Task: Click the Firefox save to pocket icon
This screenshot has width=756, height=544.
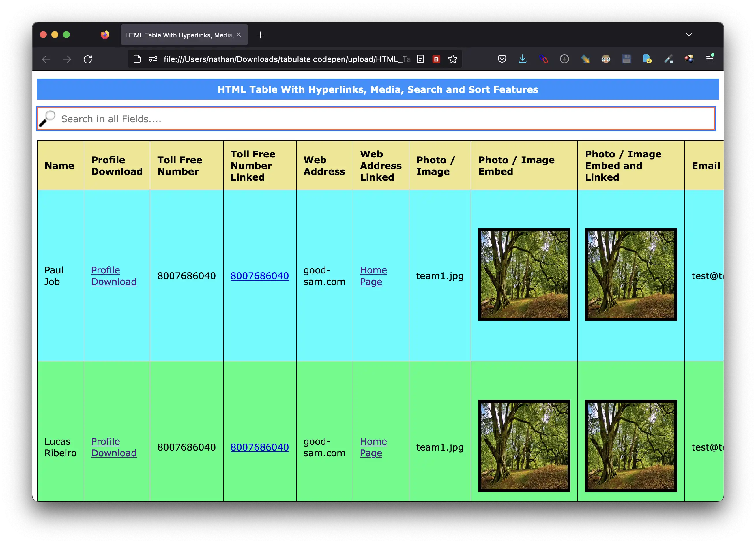Action: coord(502,59)
